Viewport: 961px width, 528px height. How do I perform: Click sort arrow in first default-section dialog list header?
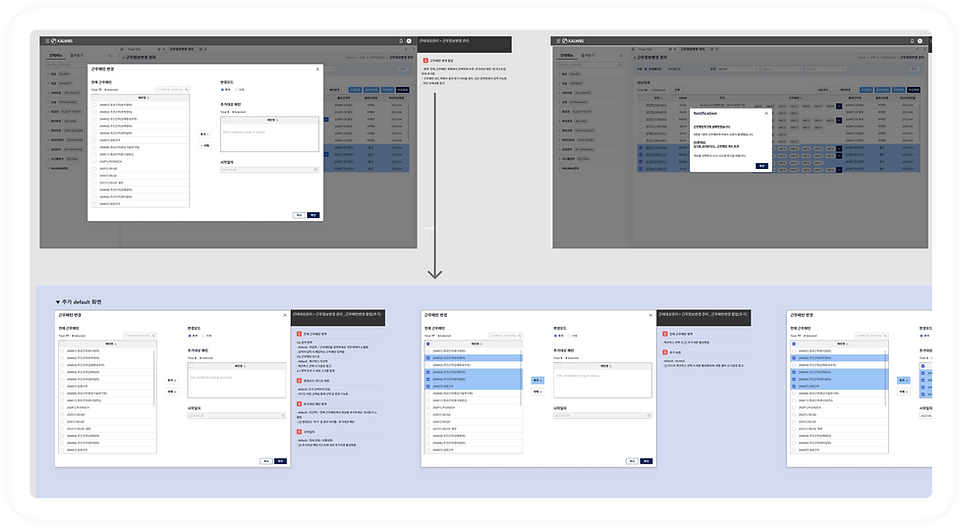coord(115,344)
